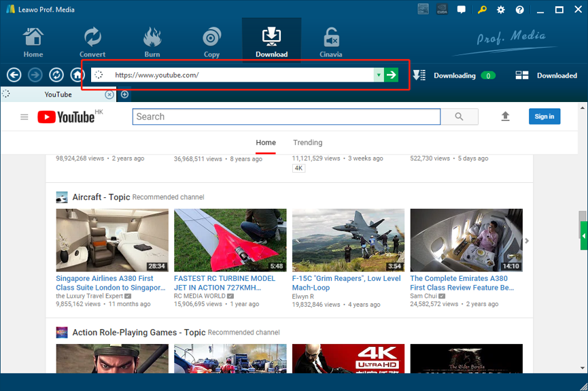
Task: Expand the URL history dropdown
Action: tap(379, 75)
